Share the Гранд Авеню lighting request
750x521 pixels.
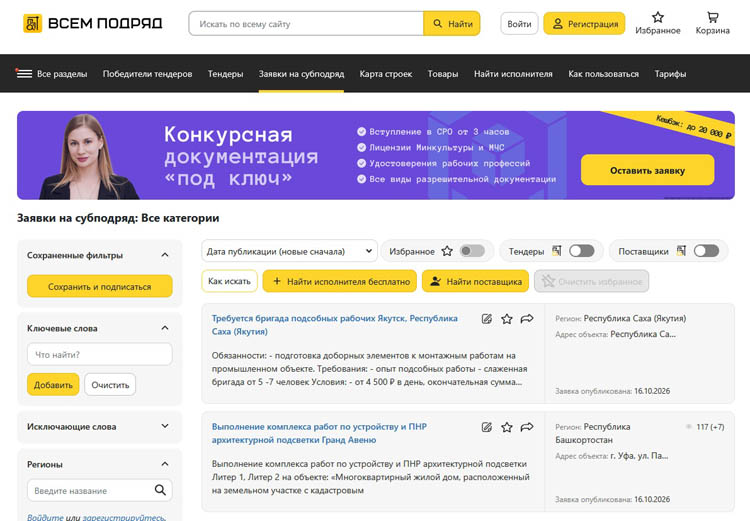(x=527, y=427)
